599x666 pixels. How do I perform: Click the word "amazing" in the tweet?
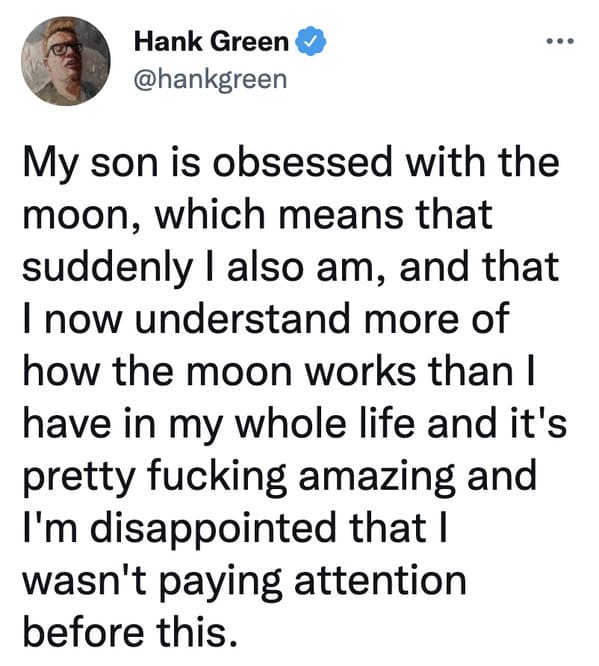(376, 479)
